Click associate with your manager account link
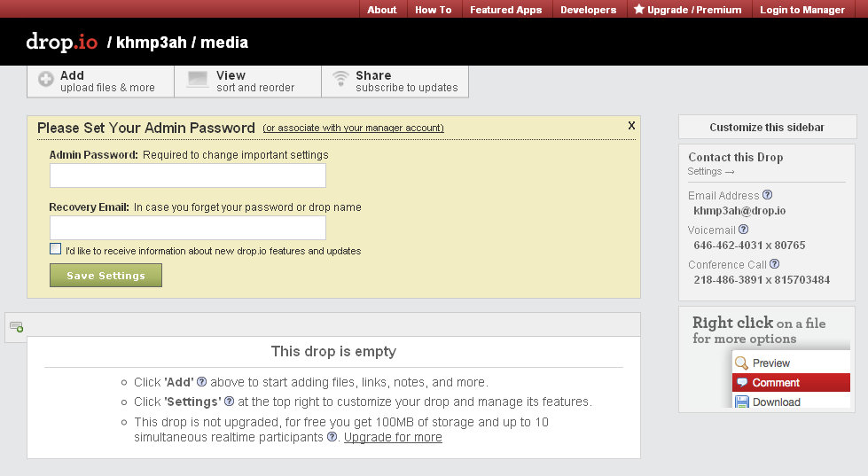This screenshot has height=476, width=868. click(x=354, y=129)
